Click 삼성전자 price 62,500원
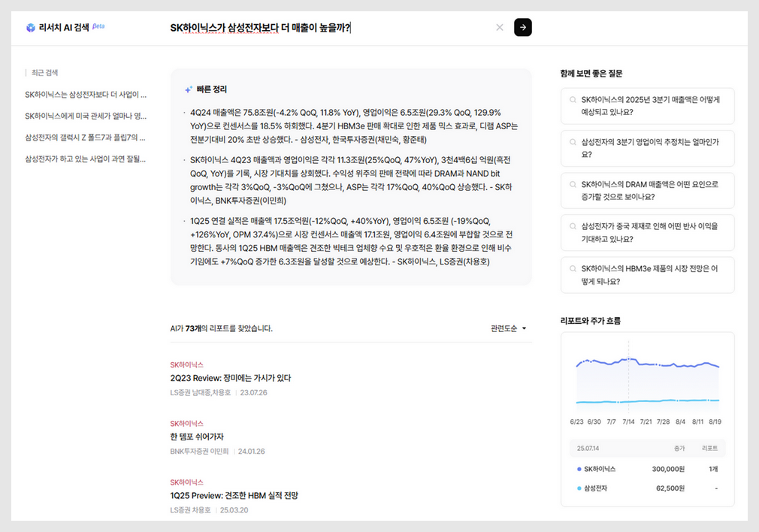This screenshot has width=759, height=532. tap(670, 488)
